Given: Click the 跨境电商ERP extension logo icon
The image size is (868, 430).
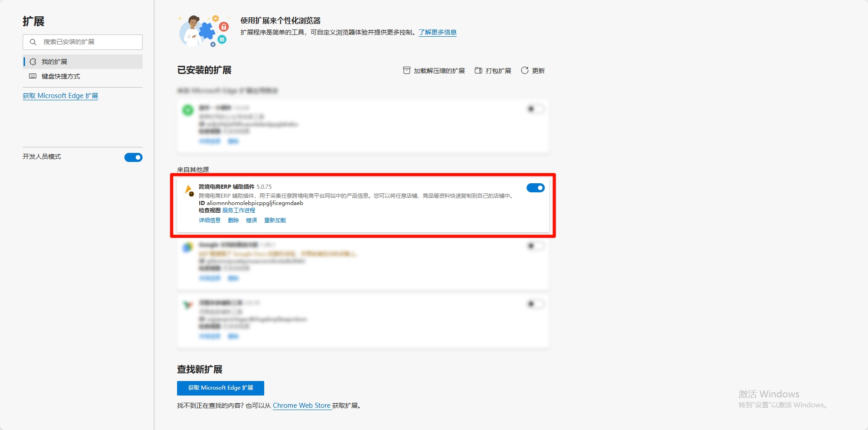Looking at the screenshot, I should 188,190.
